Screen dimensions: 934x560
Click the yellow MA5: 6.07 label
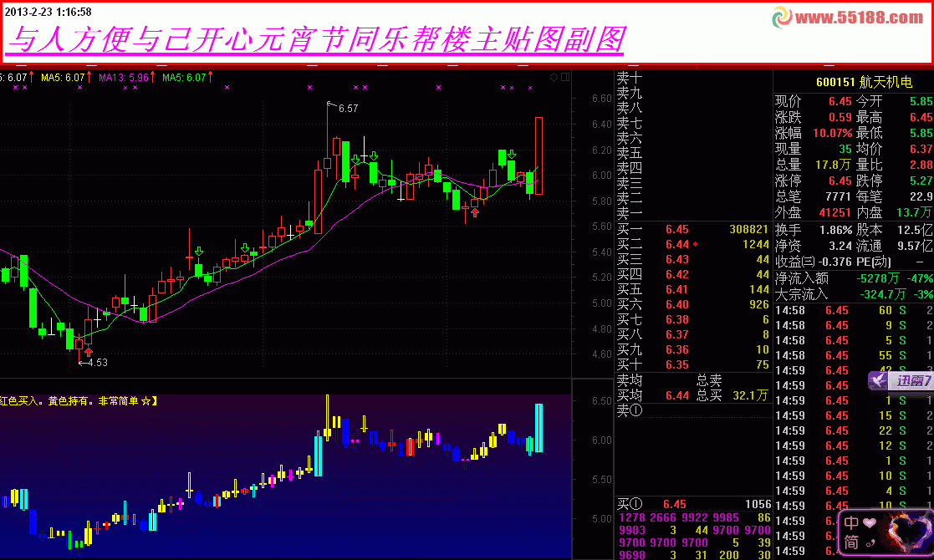click(63, 78)
